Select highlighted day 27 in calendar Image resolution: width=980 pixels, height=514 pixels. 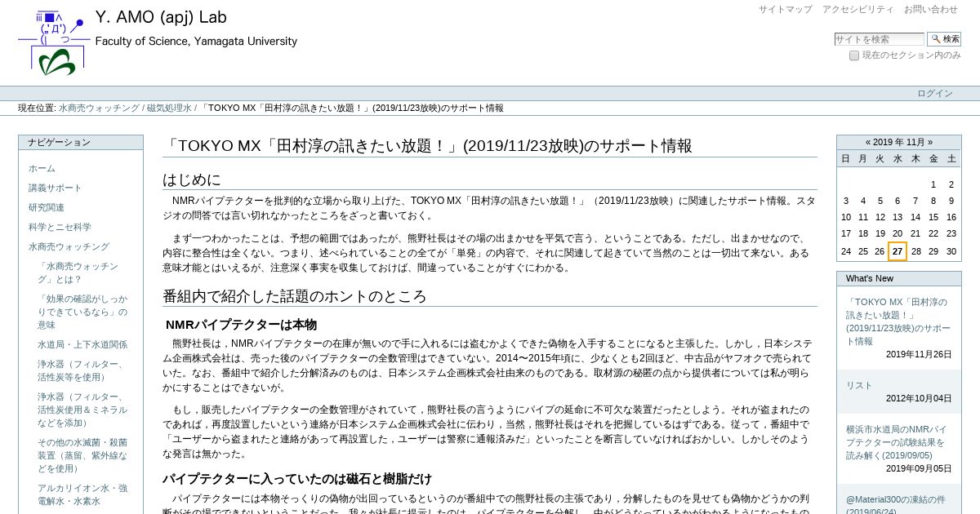tap(898, 251)
